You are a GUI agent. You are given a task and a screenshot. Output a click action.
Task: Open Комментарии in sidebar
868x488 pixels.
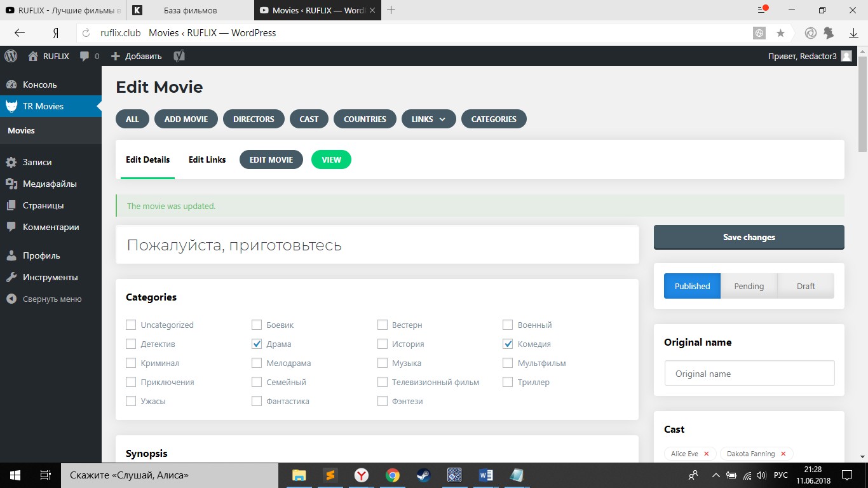(x=51, y=227)
